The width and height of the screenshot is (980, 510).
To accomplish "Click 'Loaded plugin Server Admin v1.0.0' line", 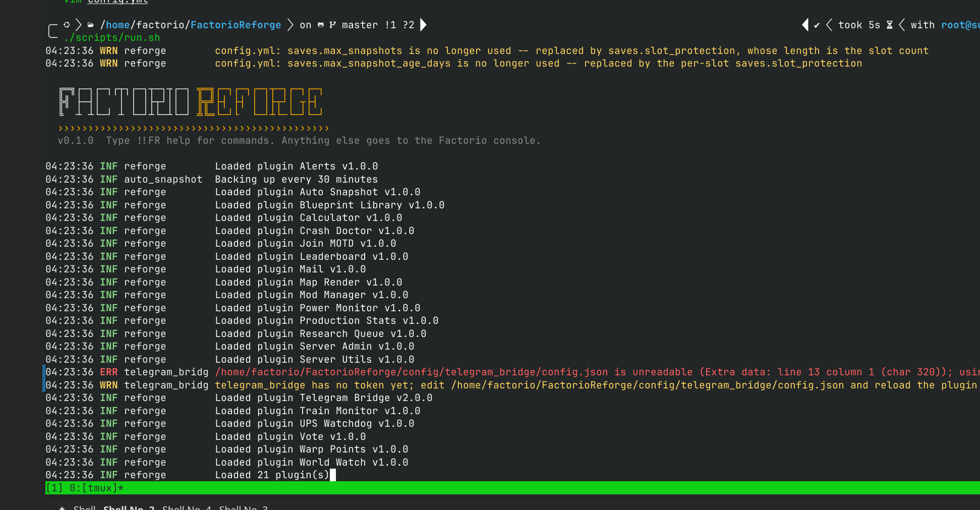I will 314,347.
